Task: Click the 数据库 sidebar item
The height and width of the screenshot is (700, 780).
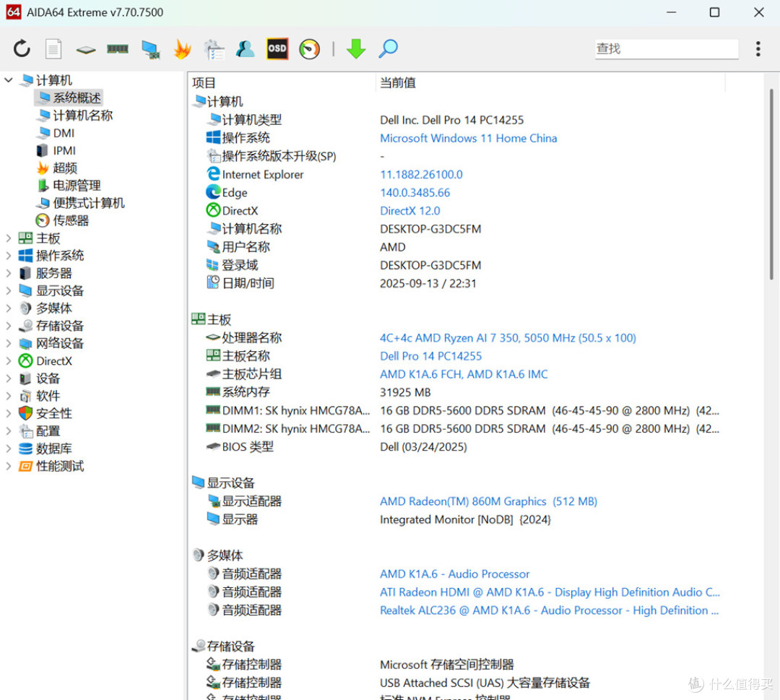Action: click(x=45, y=449)
